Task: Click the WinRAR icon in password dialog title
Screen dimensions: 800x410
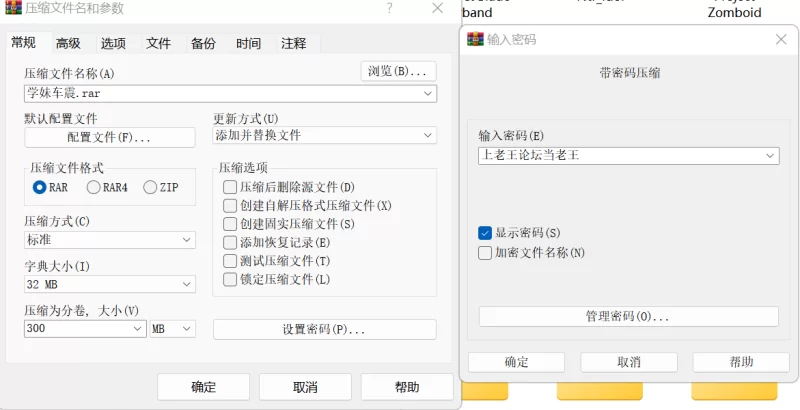Action: [x=475, y=39]
